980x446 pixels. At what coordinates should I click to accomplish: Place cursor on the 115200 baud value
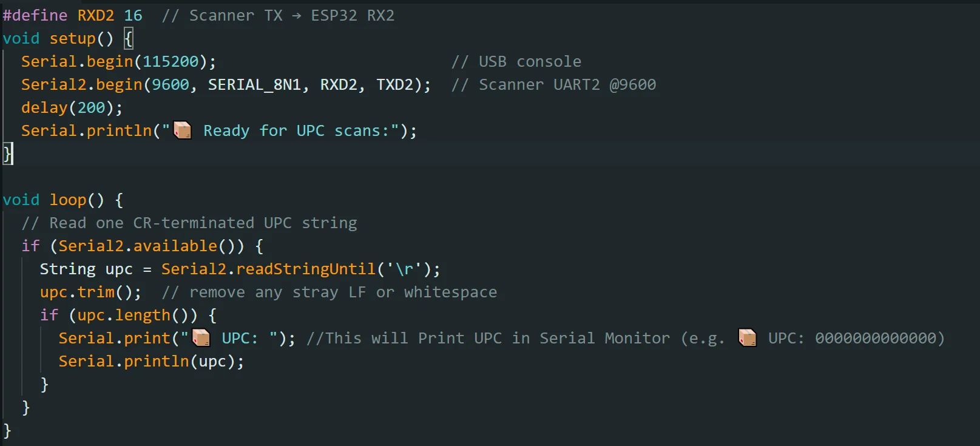[171, 61]
